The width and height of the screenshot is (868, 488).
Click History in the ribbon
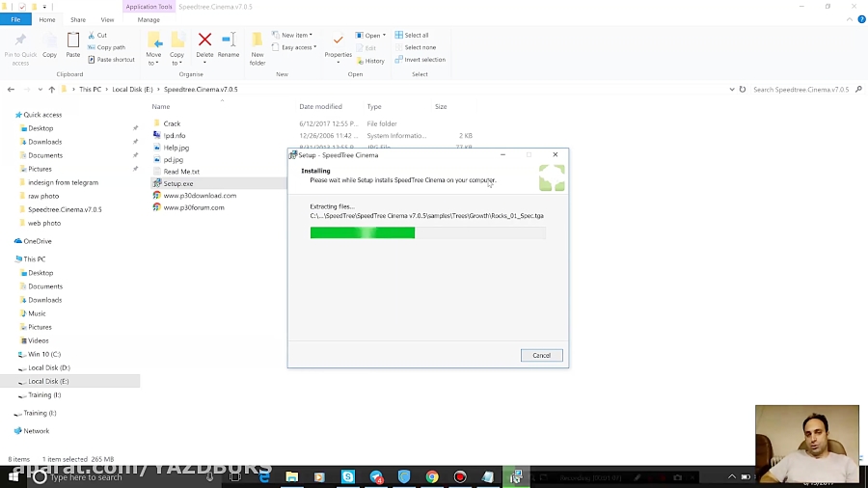point(371,61)
